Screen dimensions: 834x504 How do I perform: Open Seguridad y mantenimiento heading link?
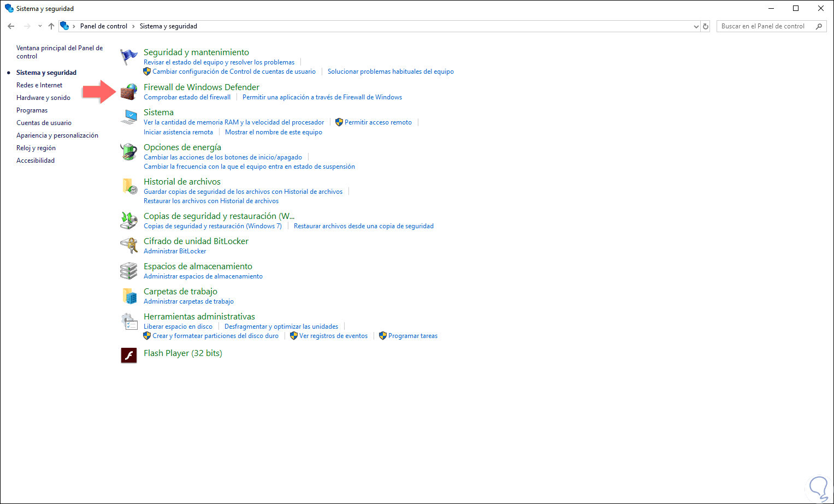[x=196, y=52]
